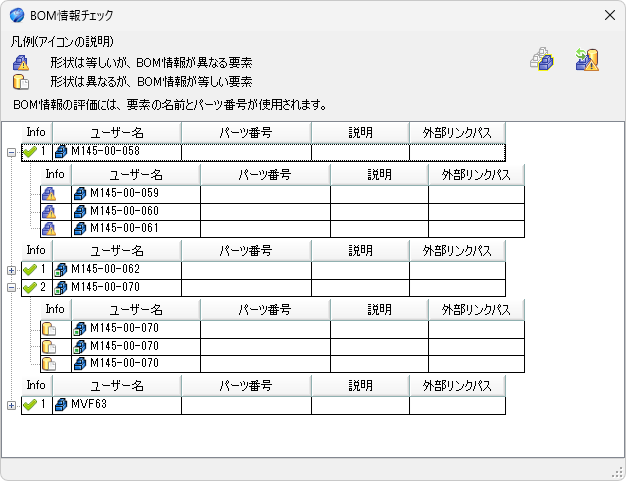Click the part icon beside M145-00-061
This screenshot has width=626, height=481.
(x=80, y=229)
